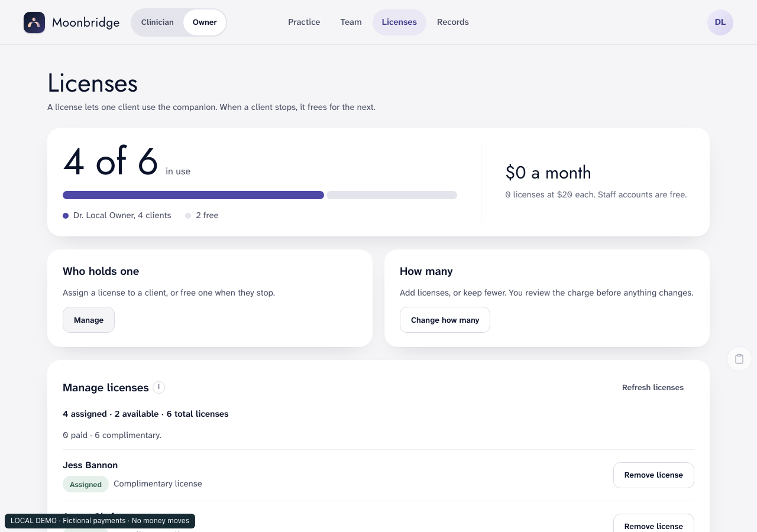Screen dimensions: 757x532
Task: Open the info icon beside Manage licenses
Action: tap(158, 387)
